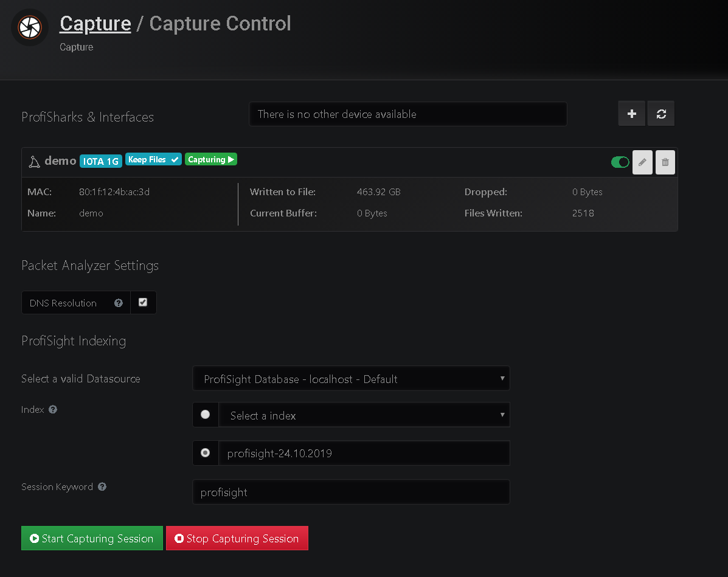
Task: Click the DNS Resolution label
Action: pos(63,303)
